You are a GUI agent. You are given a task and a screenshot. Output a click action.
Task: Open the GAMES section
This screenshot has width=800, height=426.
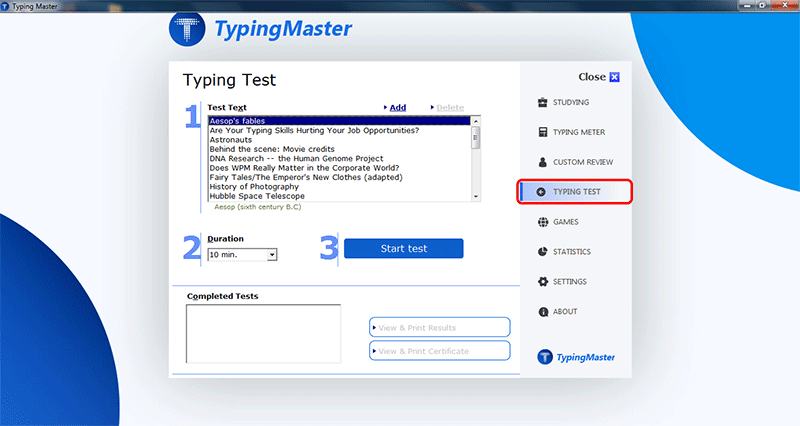[566, 222]
